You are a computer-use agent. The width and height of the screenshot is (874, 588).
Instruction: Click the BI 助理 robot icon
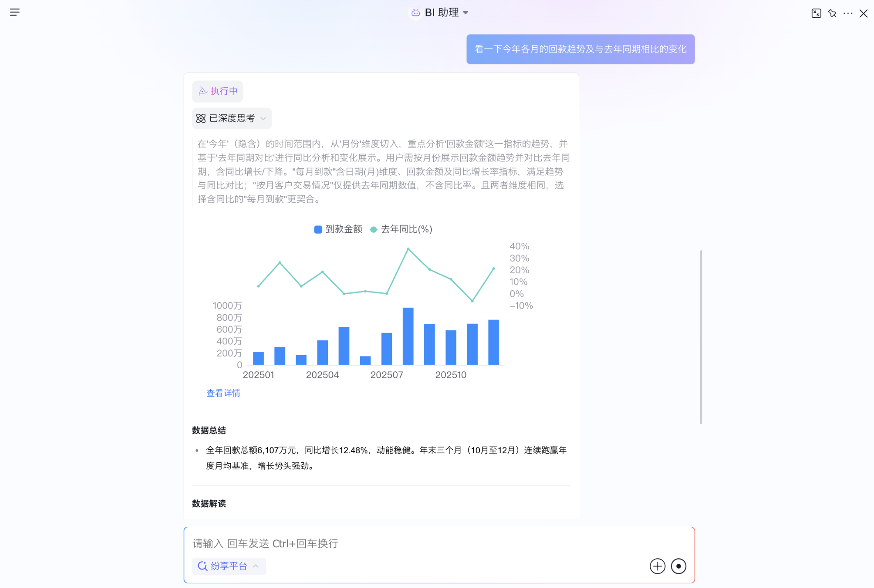(415, 13)
